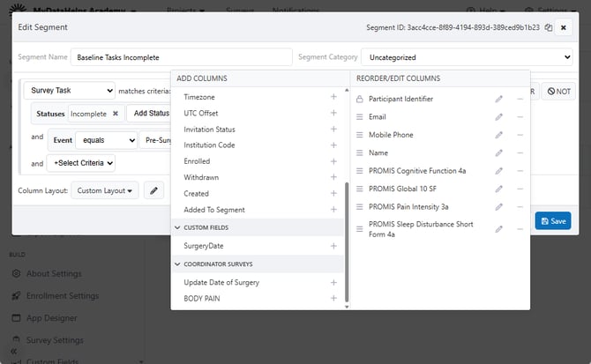
Task: Copy the Segment ID to clipboard
Action: click(548, 27)
